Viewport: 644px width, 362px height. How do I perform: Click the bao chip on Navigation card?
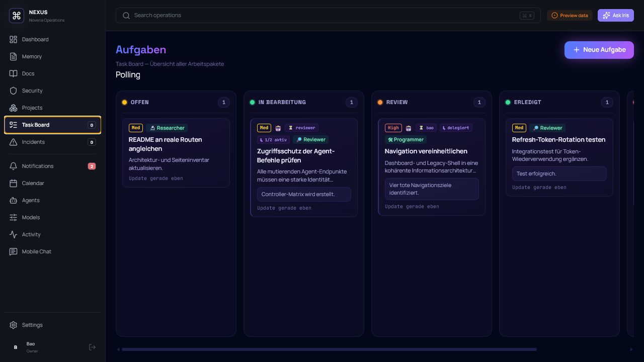(427, 128)
